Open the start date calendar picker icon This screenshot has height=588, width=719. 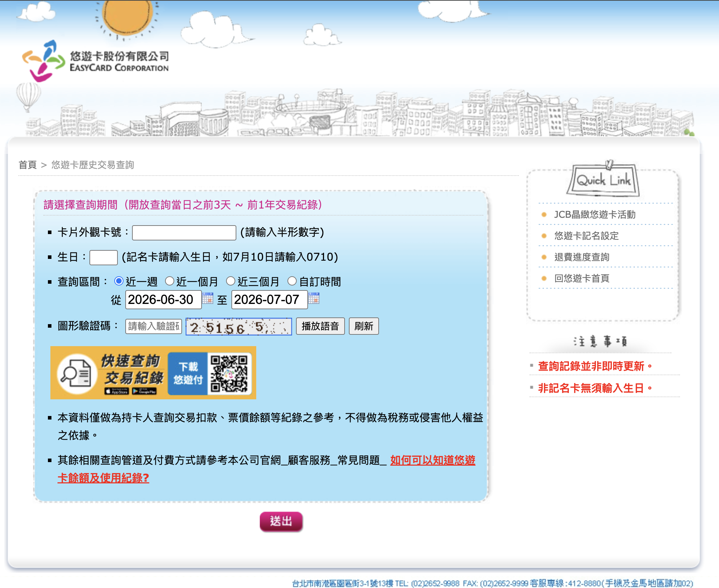[208, 299]
